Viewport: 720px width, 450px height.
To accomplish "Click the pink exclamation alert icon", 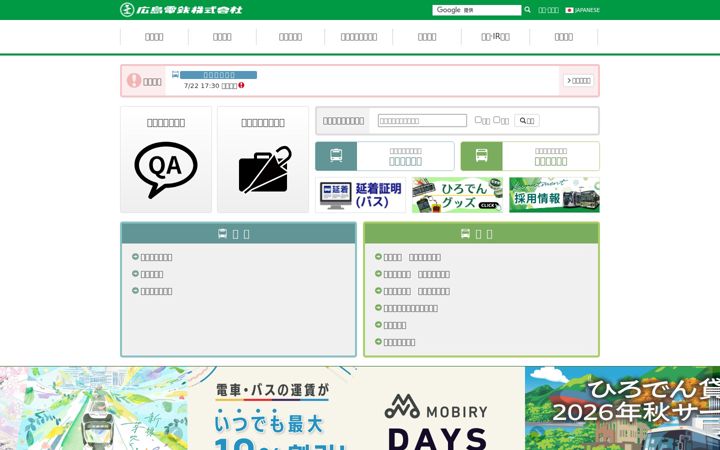I will tap(134, 80).
